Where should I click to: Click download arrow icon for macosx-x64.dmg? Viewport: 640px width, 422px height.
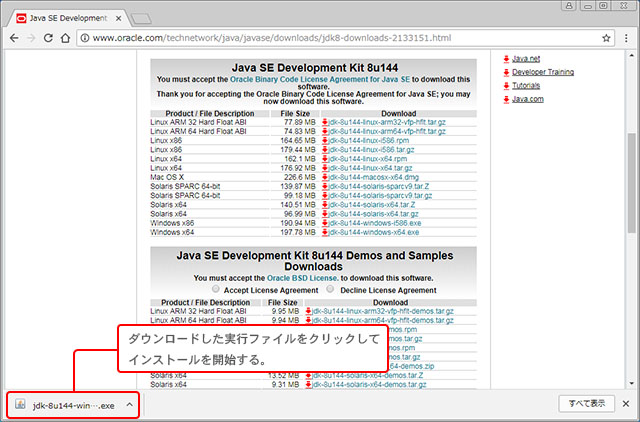click(x=325, y=177)
